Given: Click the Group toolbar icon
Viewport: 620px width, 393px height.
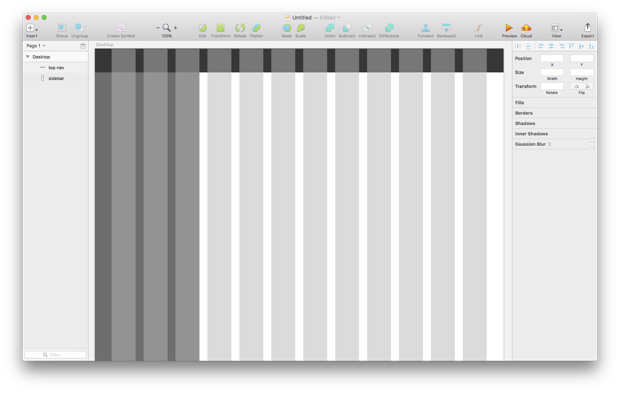Looking at the screenshot, I should coord(61,28).
